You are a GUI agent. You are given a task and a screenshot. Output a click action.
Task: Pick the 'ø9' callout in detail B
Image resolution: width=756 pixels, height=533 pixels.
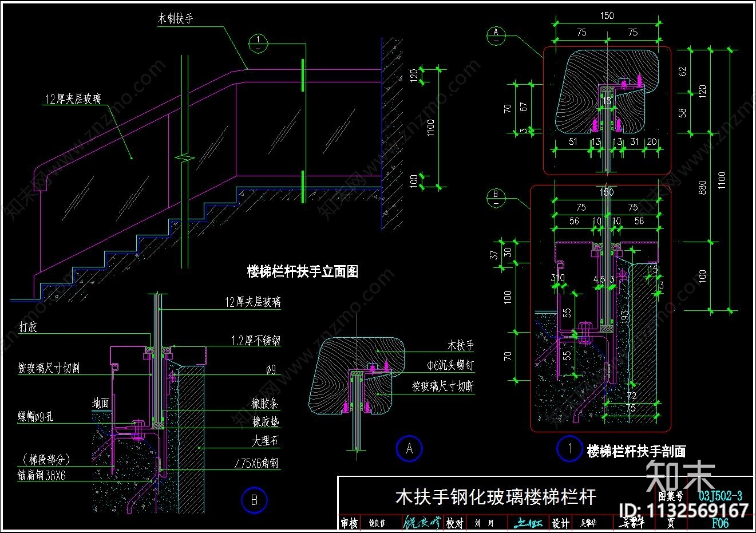pyautogui.click(x=270, y=370)
